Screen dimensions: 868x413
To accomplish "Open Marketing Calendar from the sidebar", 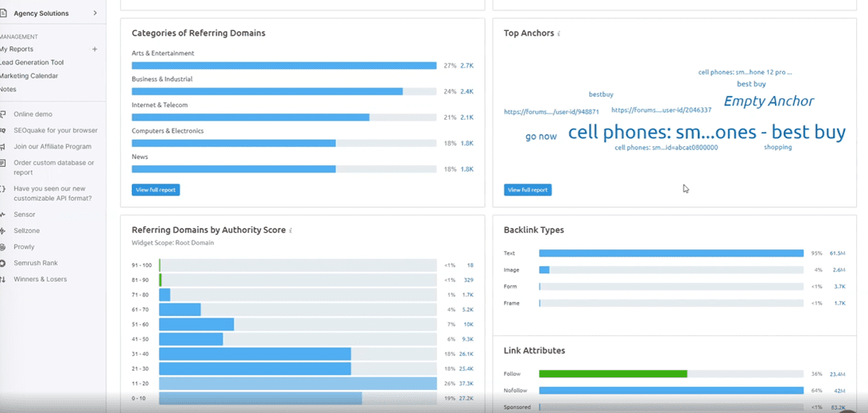I will point(29,76).
